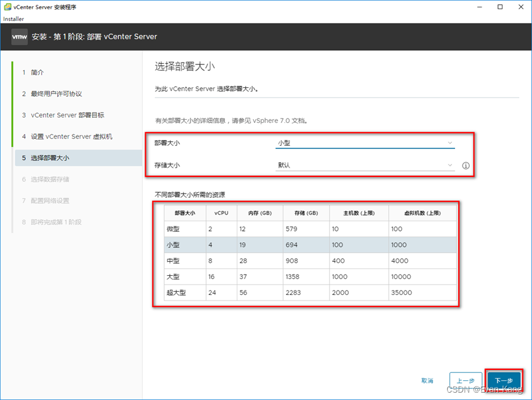The height and width of the screenshot is (400, 532).
Task: Go to step 4 设置 vCenter Server 虚拟机
Action: (67, 136)
